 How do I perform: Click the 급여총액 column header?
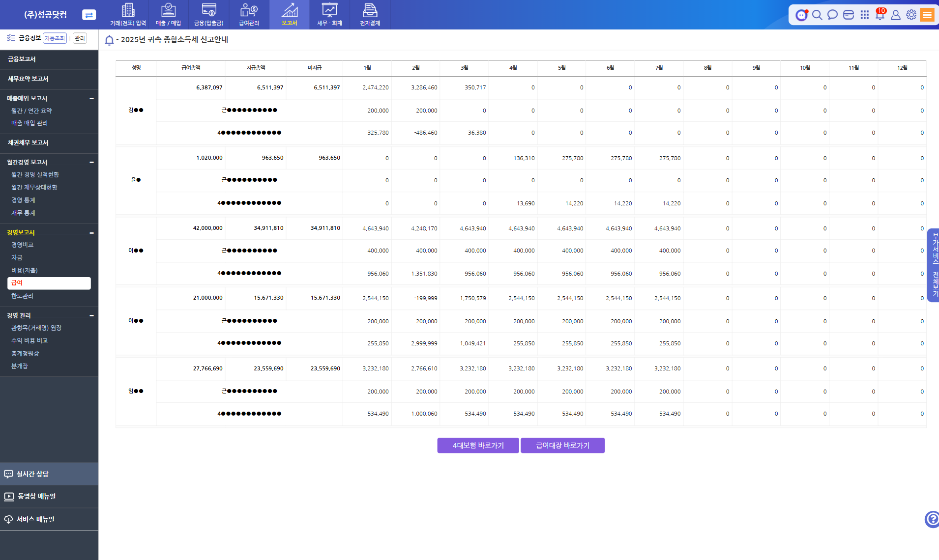(191, 68)
